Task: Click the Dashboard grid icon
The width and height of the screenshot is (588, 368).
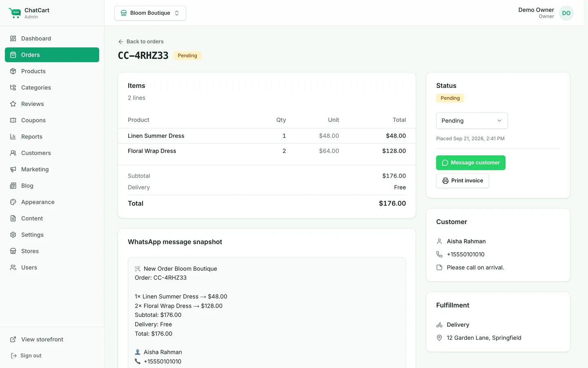Action: pyautogui.click(x=13, y=38)
